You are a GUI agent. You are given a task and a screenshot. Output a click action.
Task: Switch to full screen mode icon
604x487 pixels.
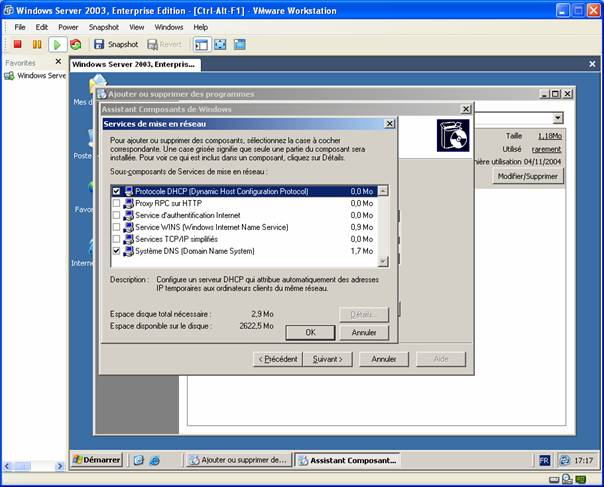pyautogui.click(x=220, y=44)
